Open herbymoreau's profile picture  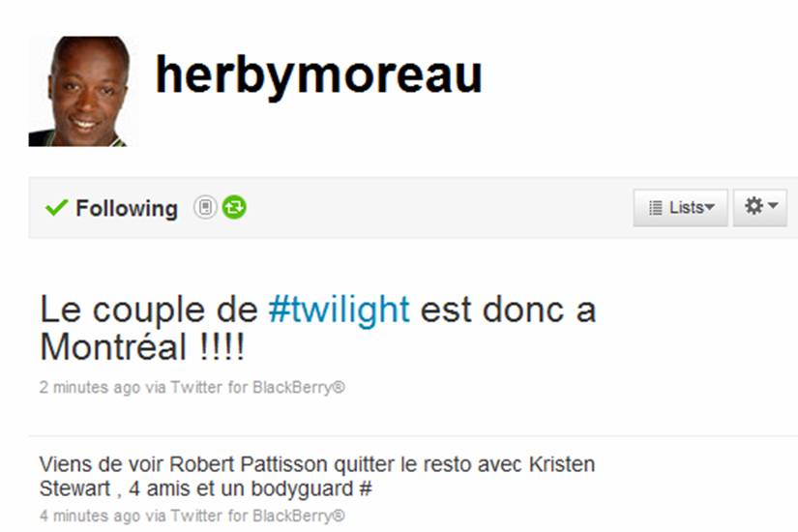pos(83,91)
